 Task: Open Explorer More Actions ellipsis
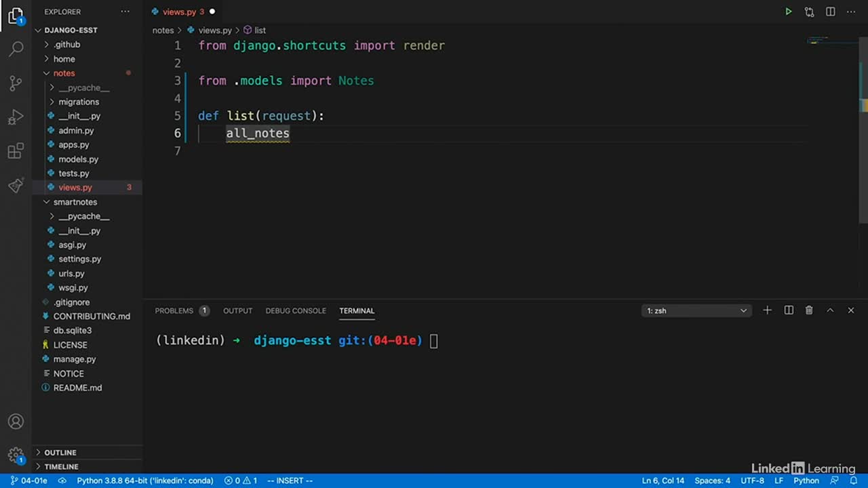pos(125,12)
